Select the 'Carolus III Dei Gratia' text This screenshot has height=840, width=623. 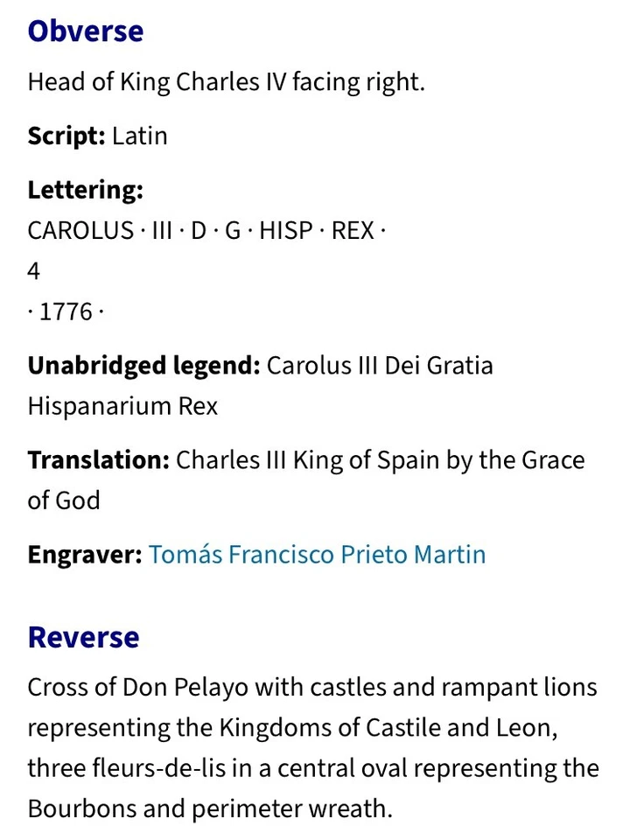coord(380,366)
